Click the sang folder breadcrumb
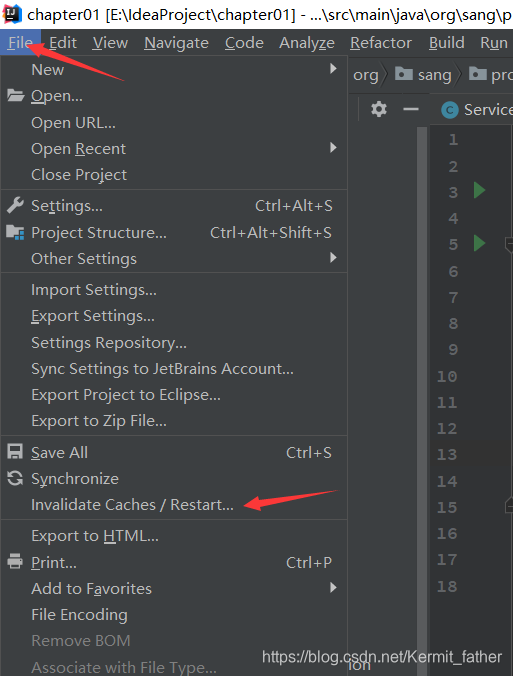The image size is (513, 676). pos(423,75)
